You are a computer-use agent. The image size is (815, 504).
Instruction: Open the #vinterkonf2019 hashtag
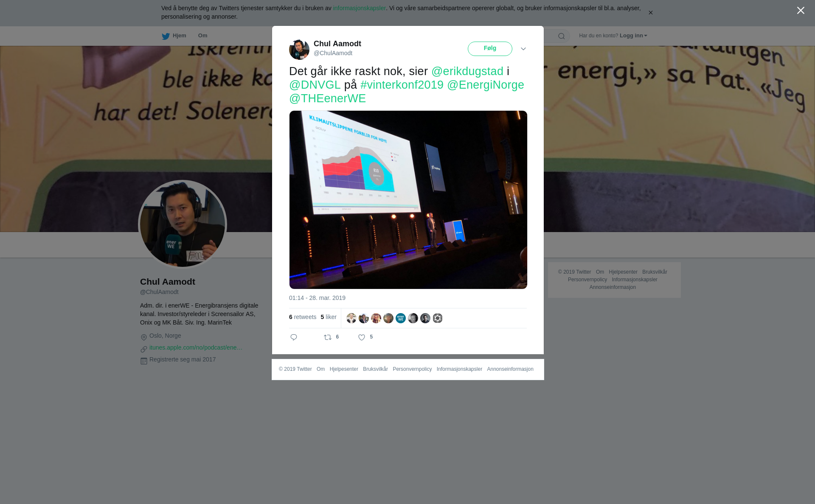tap(402, 85)
